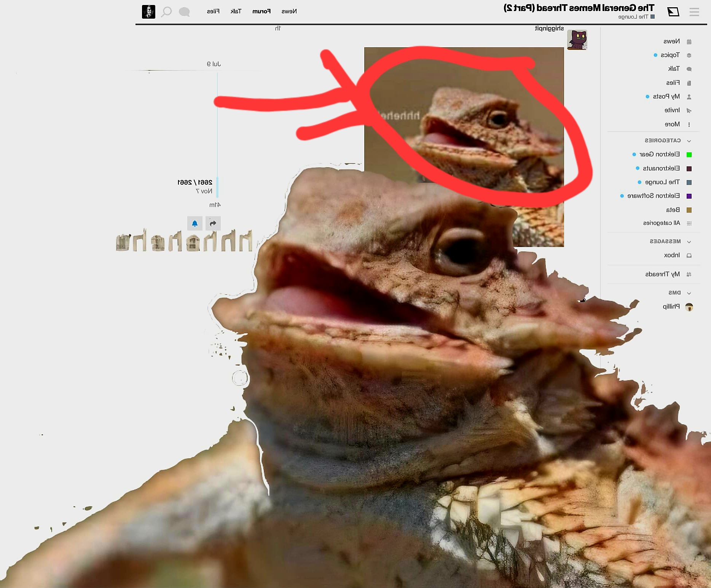Toggle the sidebar with the hamburger icon
The height and width of the screenshot is (588, 711).
tap(694, 12)
